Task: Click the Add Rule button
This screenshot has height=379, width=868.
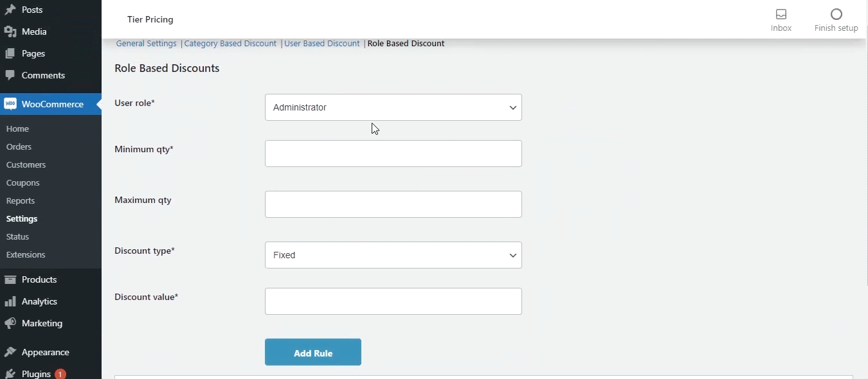Action: coord(313,352)
